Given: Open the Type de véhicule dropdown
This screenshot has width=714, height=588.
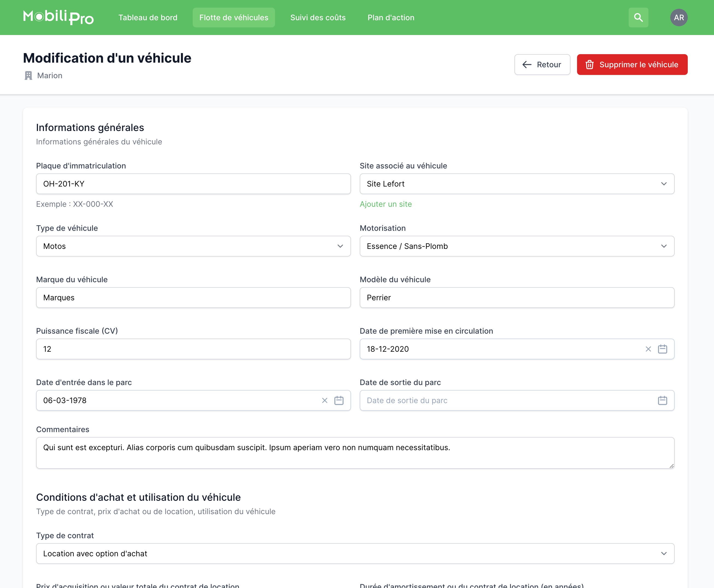Looking at the screenshot, I should [193, 246].
